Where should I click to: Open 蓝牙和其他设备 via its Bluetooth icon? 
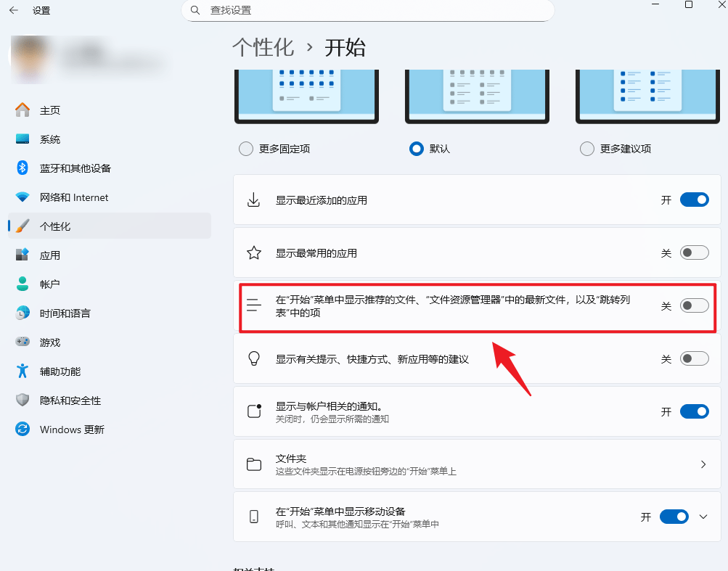(23, 168)
